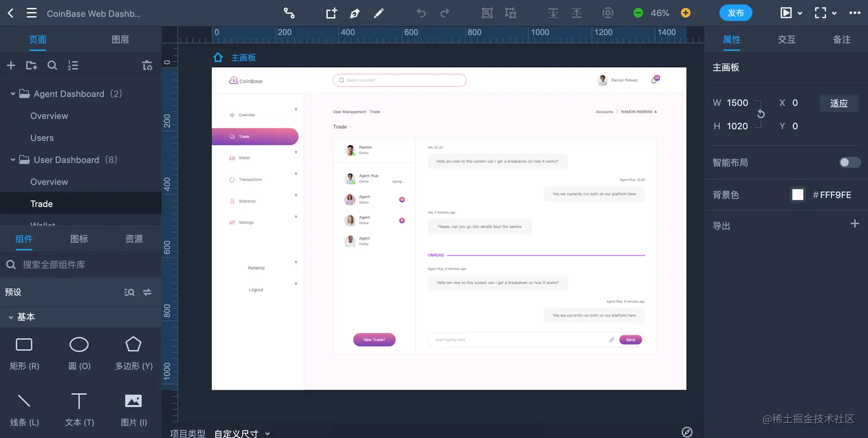Click the bring forward icon
The width and height of the screenshot is (868, 438).
(x=576, y=13)
